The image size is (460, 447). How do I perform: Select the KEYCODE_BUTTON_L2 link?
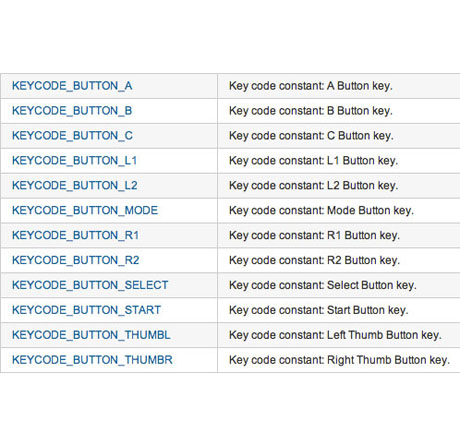tap(75, 185)
